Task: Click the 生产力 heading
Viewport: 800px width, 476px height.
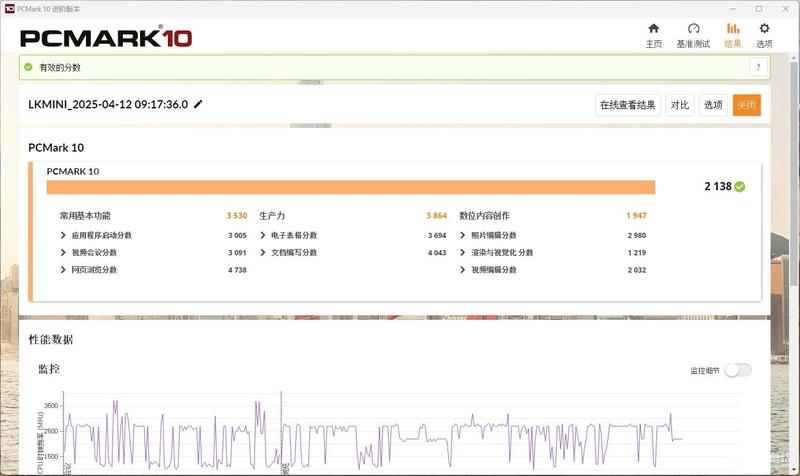Action: (272, 216)
